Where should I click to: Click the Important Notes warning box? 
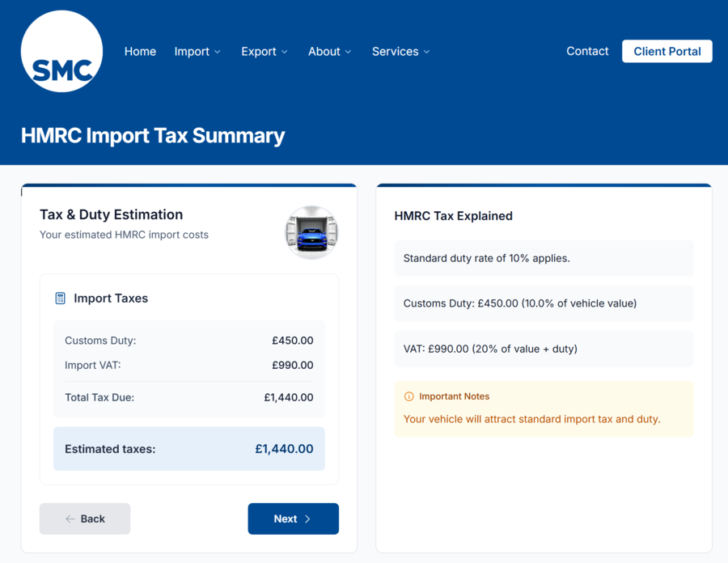click(544, 408)
